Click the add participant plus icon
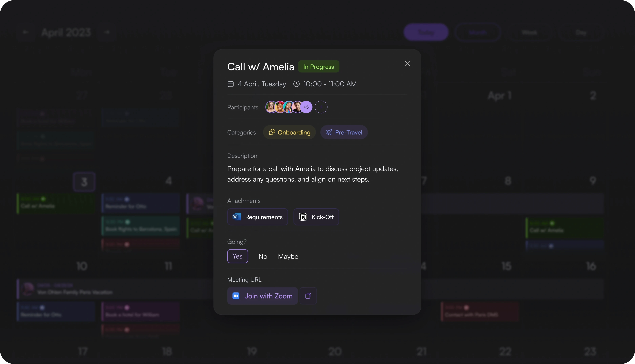This screenshot has width=635, height=364. click(321, 107)
